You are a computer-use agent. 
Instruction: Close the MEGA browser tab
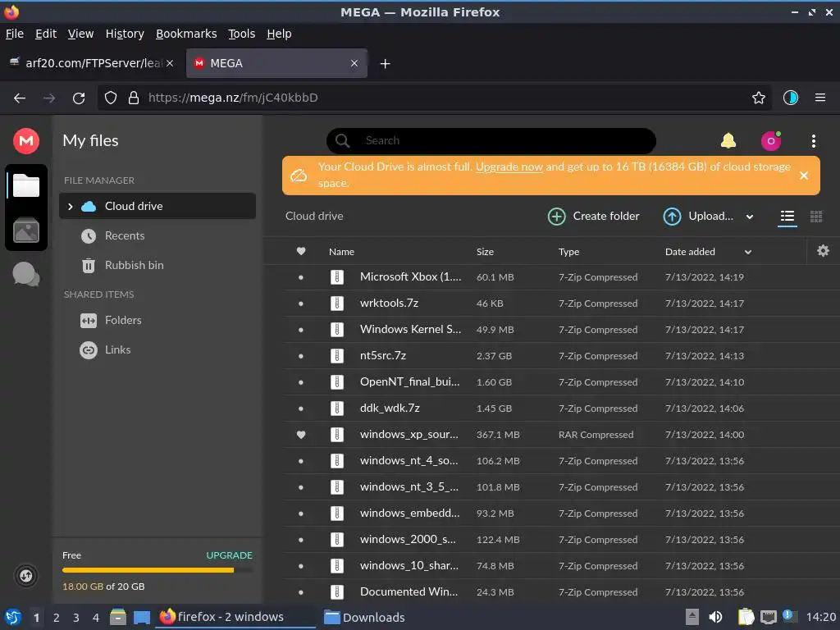[x=354, y=63]
